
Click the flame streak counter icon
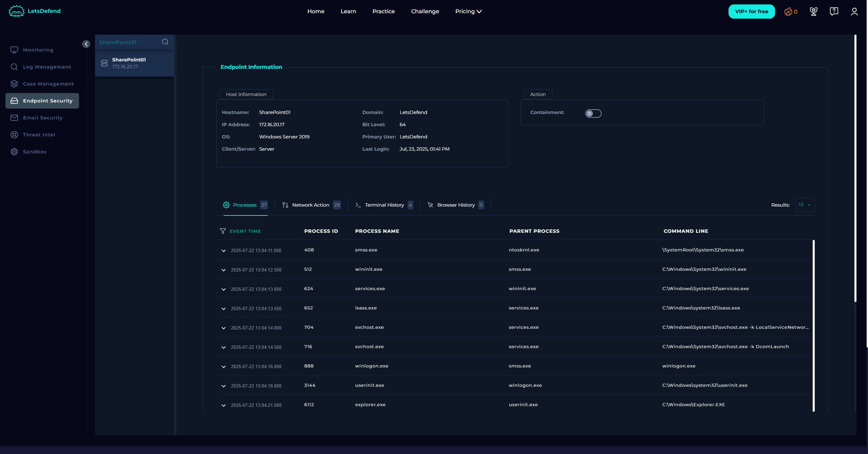[x=788, y=12]
